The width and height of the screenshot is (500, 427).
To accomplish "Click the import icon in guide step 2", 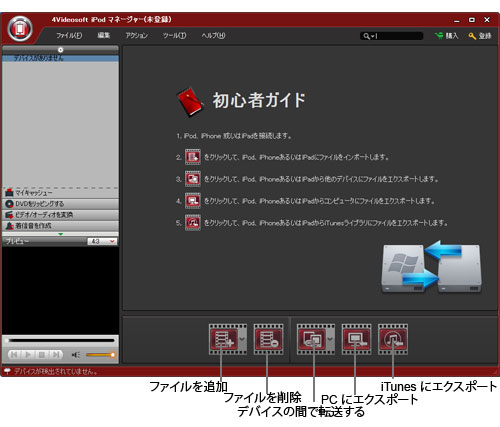I will pyautogui.click(x=193, y=157).
